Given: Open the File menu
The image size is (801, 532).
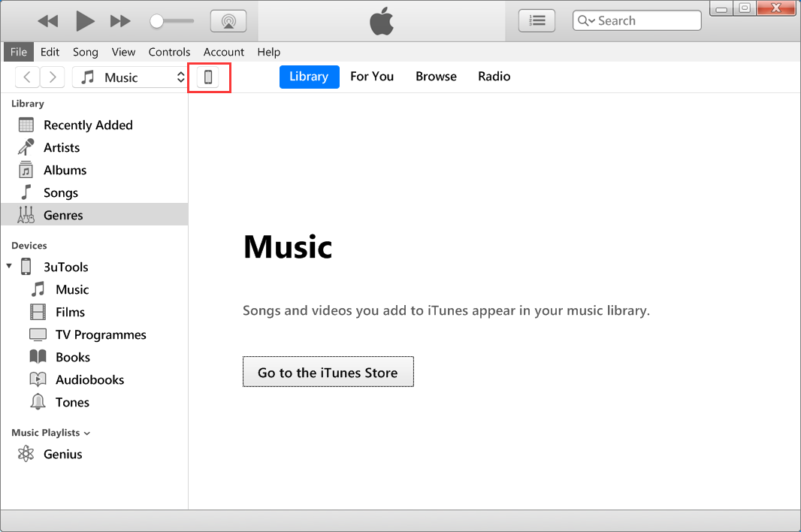Looking at the screenshot, I should coord(18,52).
